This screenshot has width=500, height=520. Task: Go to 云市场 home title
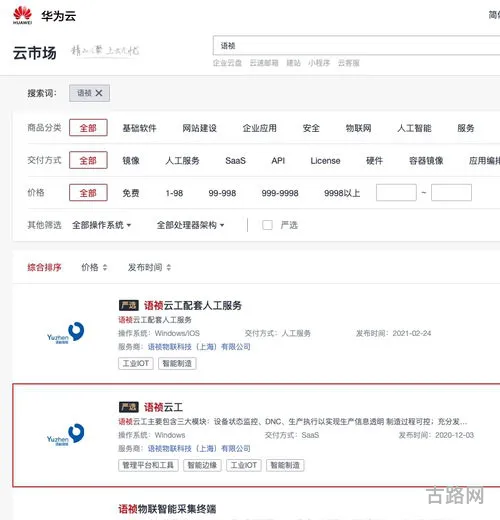[35, 53]
